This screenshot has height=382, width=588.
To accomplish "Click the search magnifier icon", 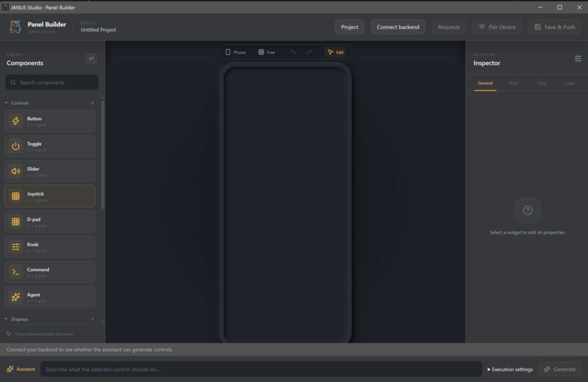I will tap(13, 83).
